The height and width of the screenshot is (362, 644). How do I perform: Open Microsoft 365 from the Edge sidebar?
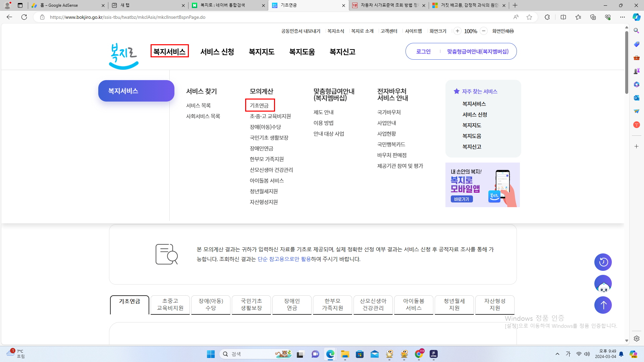(x=636, y=84)
